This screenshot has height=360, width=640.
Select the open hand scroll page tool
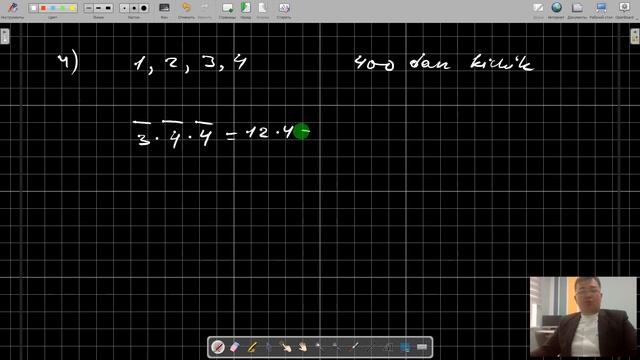click(x=302, y=347)
